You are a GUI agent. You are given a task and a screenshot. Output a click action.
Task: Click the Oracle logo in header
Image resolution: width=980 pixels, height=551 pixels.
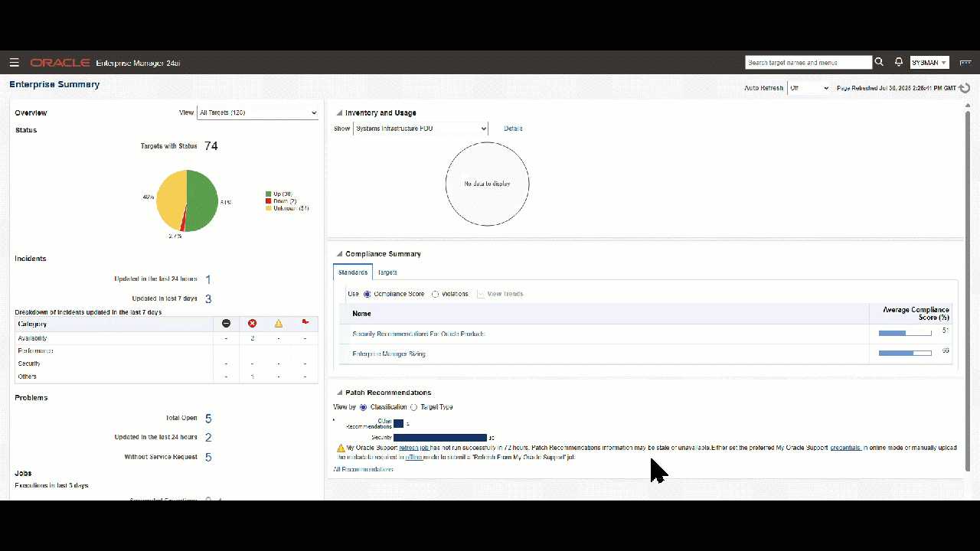coord(60,63)
